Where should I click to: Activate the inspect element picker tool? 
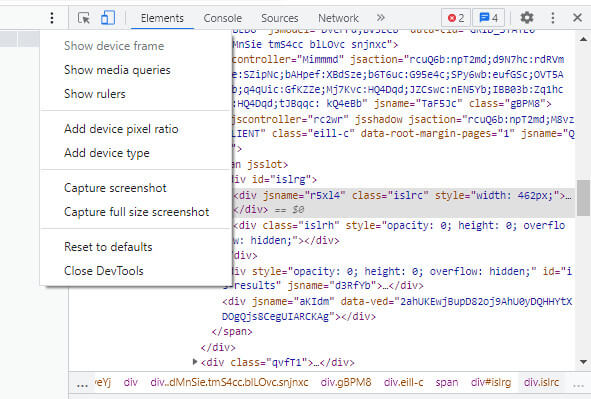tap(84, 18)
